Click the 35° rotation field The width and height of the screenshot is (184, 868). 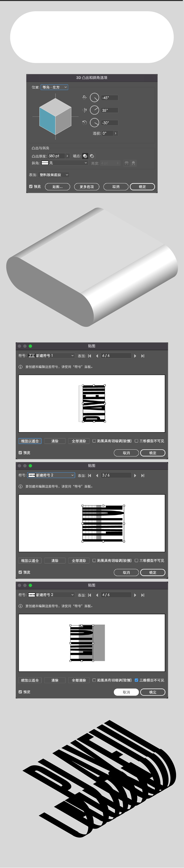(110, 110)
